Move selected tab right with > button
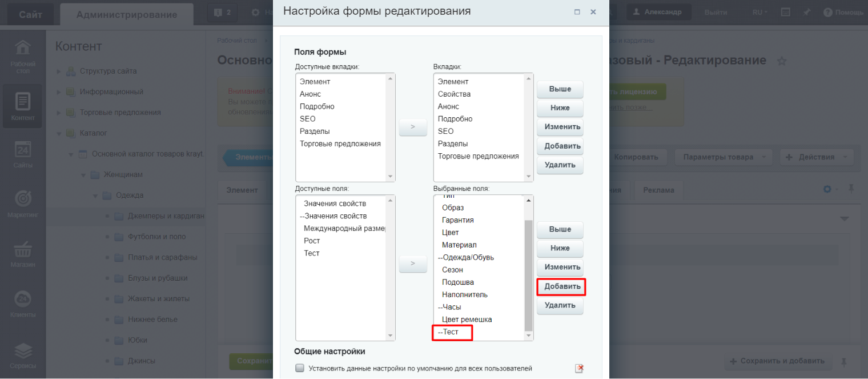 pos(413,127)
